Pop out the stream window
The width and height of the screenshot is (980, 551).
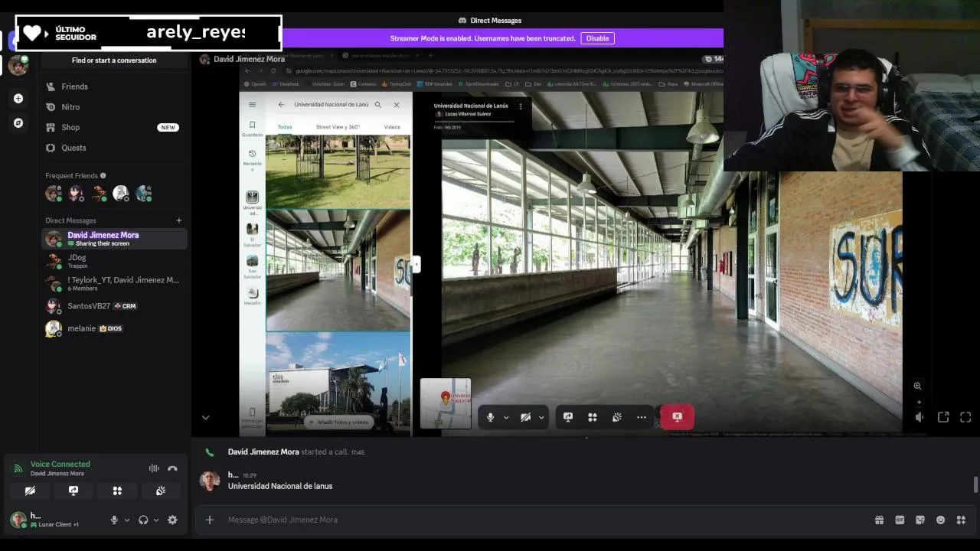point(943,417)
